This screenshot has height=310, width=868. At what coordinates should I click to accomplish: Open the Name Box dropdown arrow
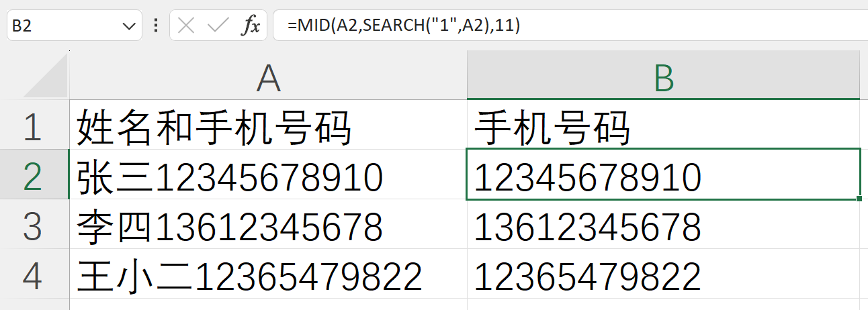click(x=128, y=26)
